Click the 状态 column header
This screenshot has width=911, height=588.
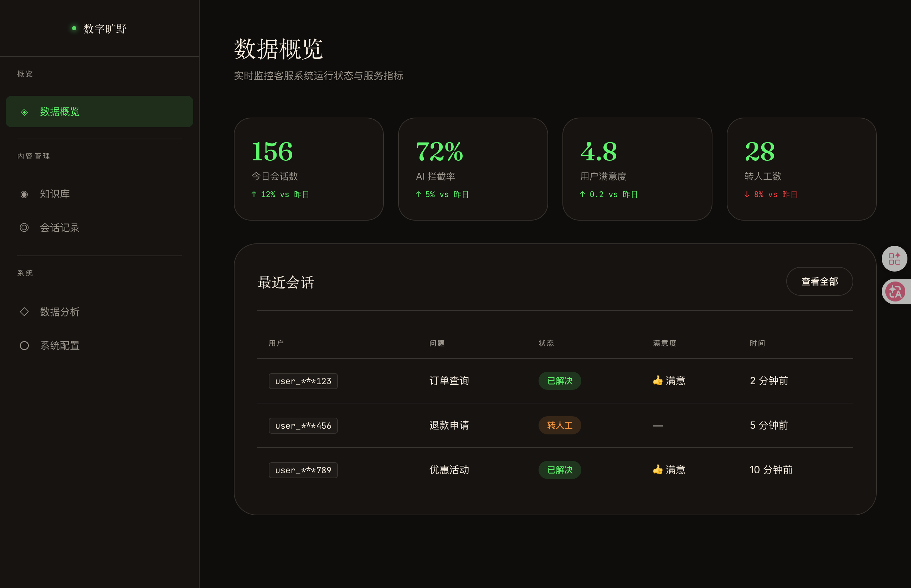[x=546, y=343]
